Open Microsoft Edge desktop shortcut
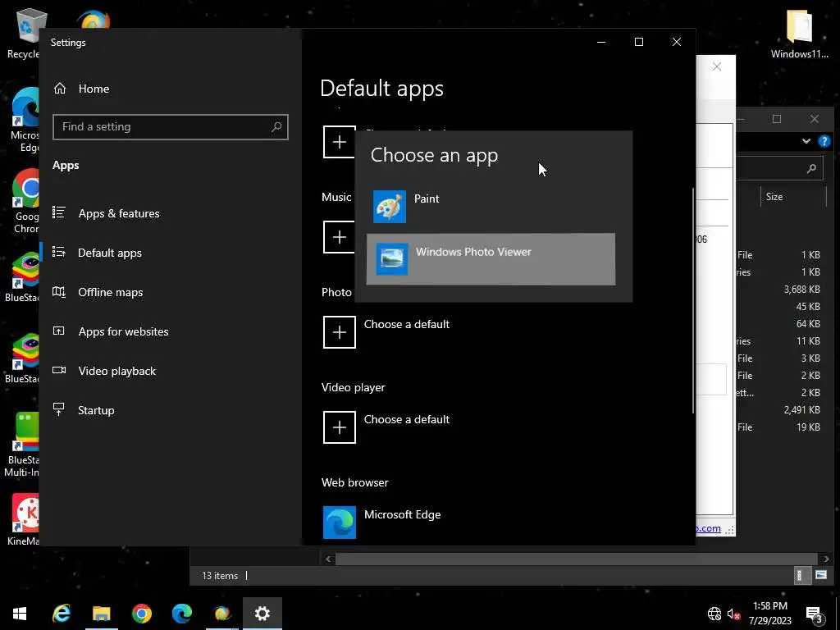This screenshot has width=840, height=630. point(25,120)
